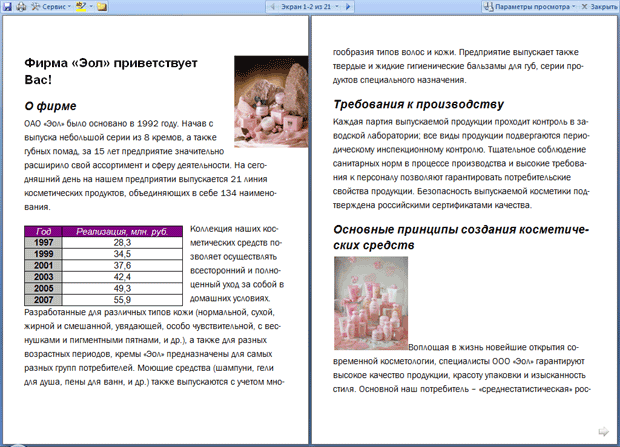
Task: Click the 'Реализация, млн. руб.' header cell
Action: 122,231
